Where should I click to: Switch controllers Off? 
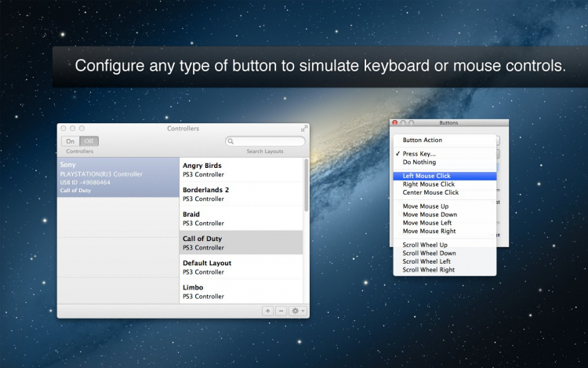89,141
